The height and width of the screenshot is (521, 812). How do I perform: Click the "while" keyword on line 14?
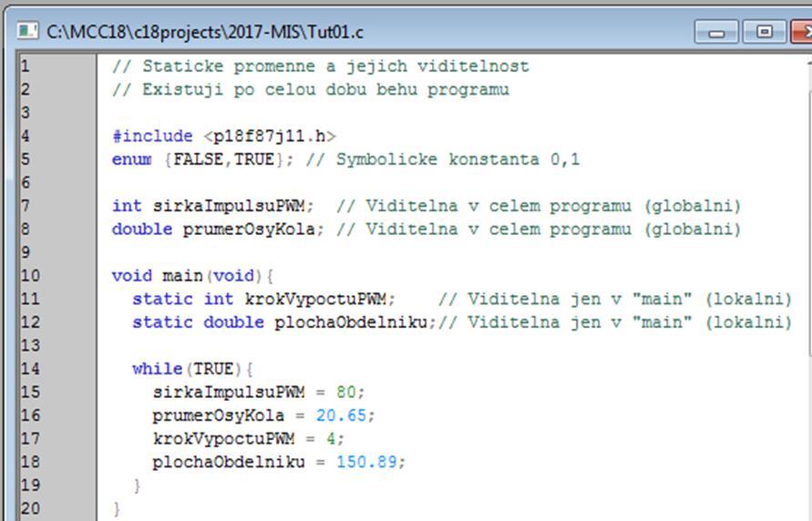click(x=158, y=369)
